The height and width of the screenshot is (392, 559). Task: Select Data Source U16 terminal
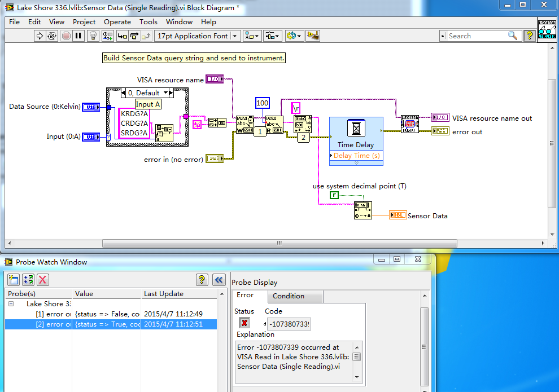[91, 107]
